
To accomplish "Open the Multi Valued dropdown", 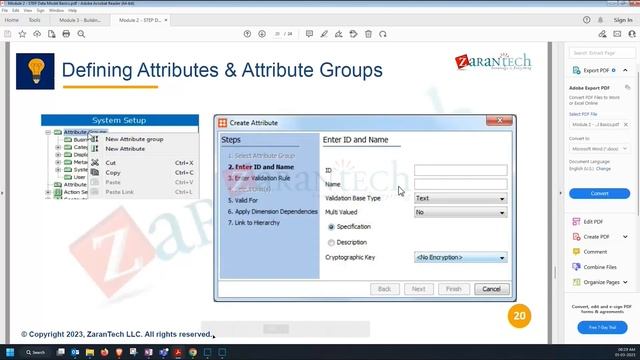I will (461, 212).
